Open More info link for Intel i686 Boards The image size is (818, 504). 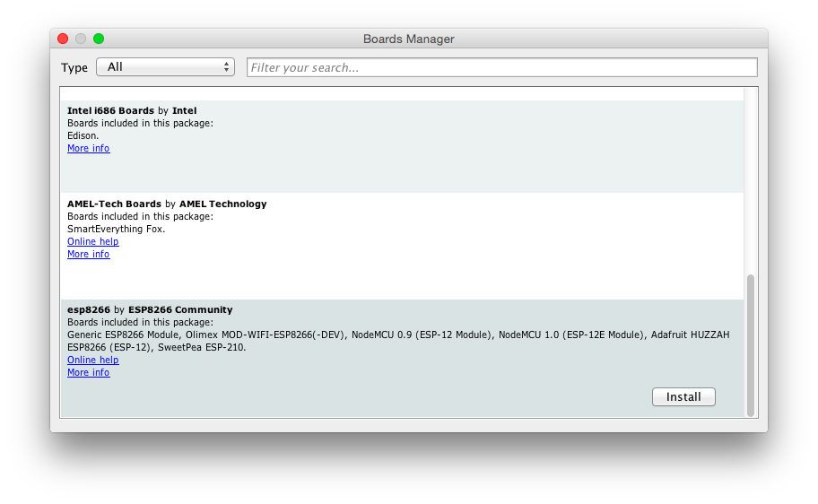[88, 148]
